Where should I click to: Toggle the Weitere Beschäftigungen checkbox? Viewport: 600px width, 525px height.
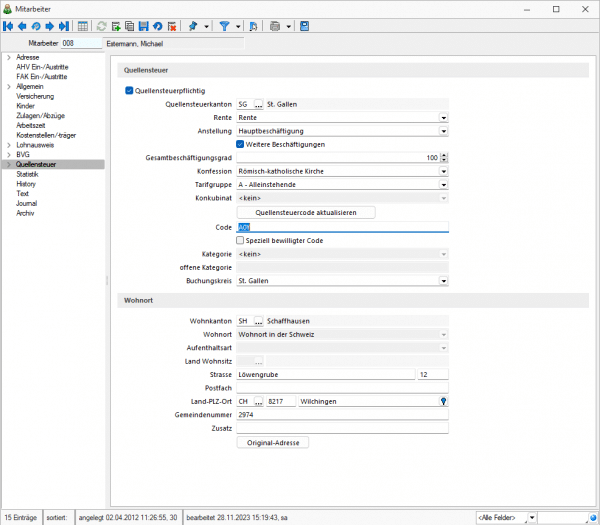[240, 144]
